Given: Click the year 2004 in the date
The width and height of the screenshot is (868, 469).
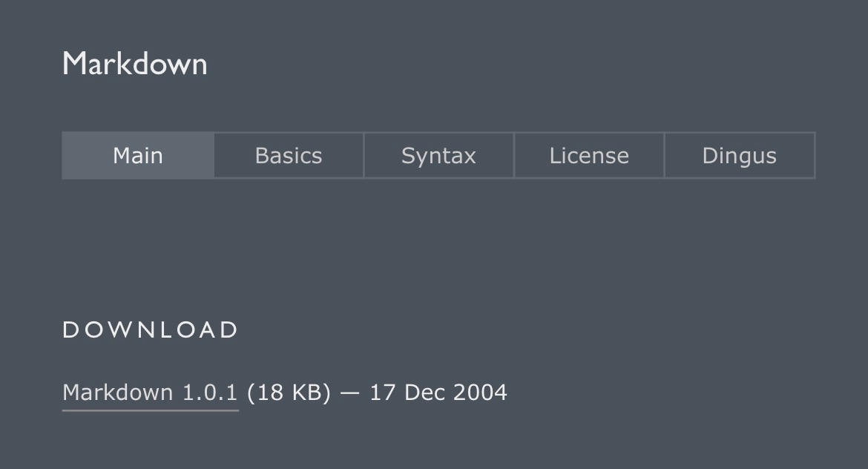Looking at the screenshot, I should click(480, 393).
